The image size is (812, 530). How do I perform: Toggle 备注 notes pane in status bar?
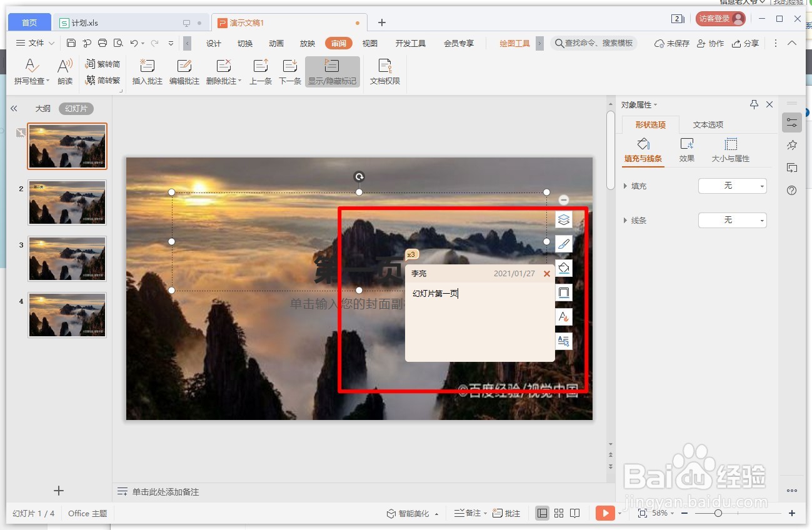point(469,513)
